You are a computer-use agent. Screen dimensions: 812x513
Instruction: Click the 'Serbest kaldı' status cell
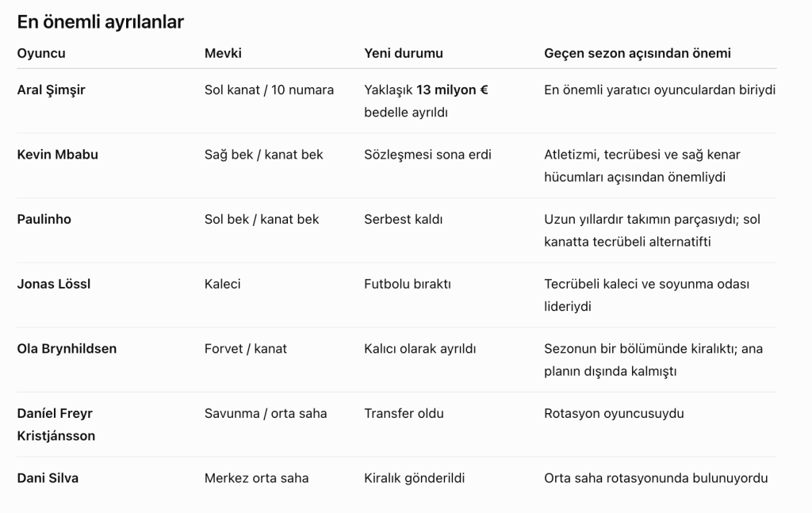[x=403, y=220]
